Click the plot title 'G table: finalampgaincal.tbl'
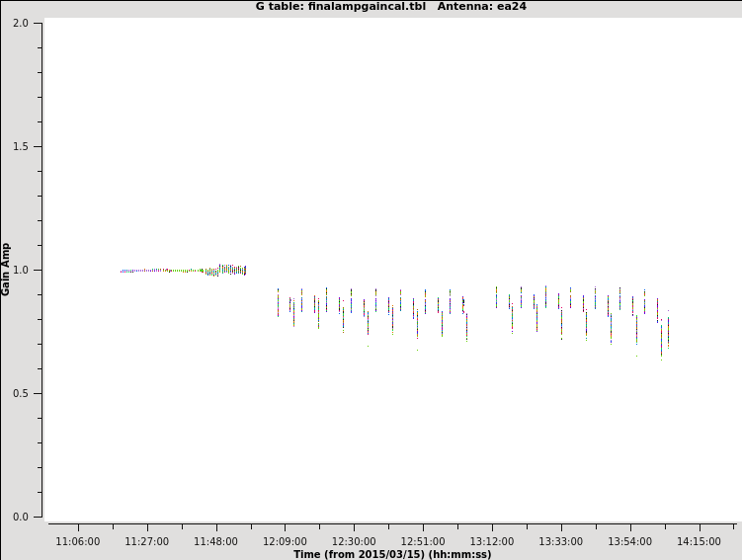The height and width of the screenshot is (560, 742). (x=340, y=7)
